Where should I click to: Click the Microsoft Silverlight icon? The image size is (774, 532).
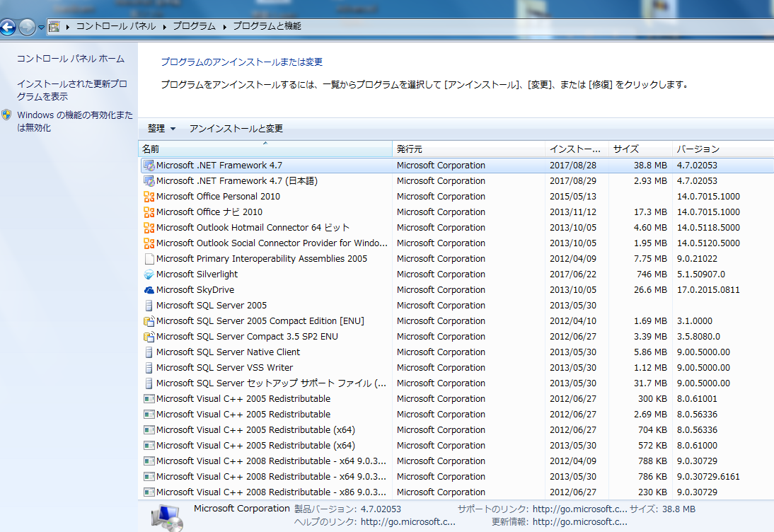149,274
